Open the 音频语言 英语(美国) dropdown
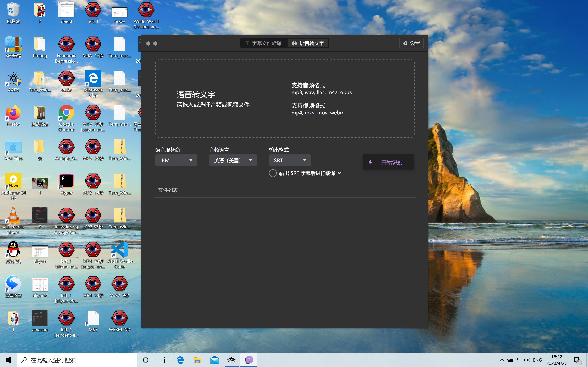This screenshot has width=588, height=367. (x=233, y=160)
